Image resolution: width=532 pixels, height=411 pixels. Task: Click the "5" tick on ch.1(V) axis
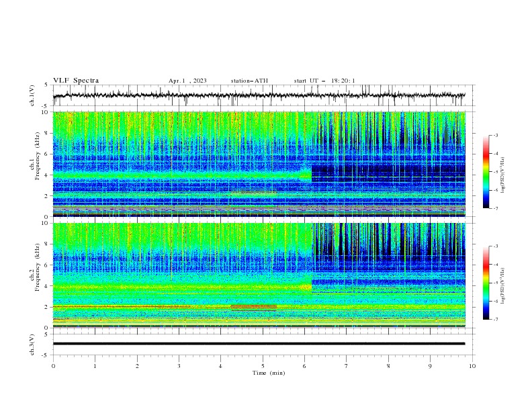46,85
